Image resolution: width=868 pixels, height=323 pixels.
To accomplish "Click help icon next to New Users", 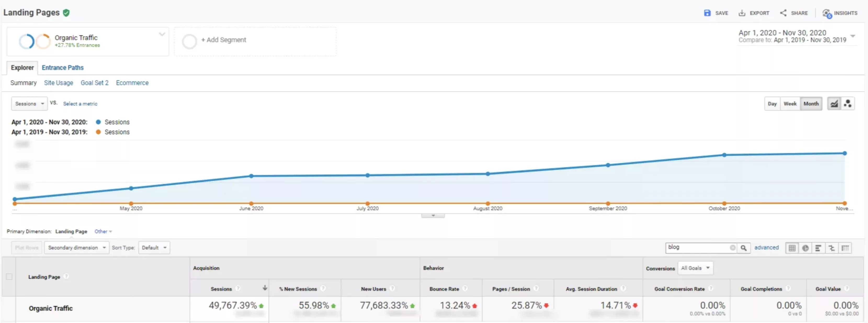I will (x=392, y=289).
